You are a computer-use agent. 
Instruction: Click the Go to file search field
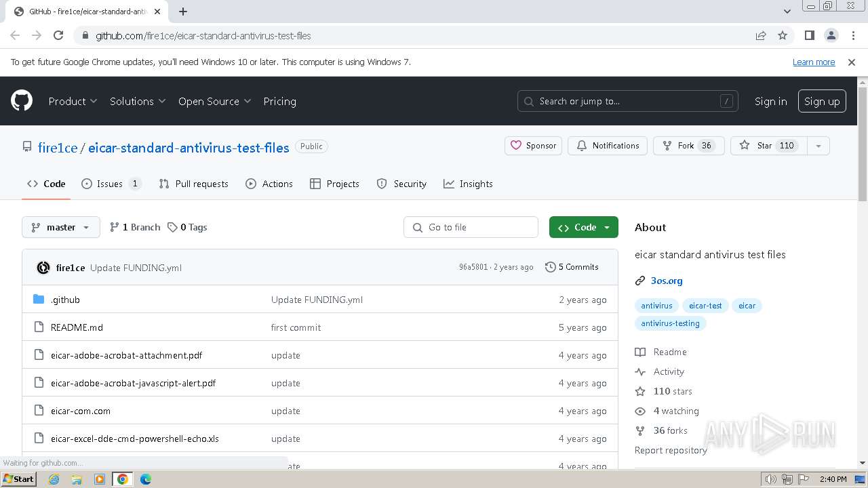(471, 227)
